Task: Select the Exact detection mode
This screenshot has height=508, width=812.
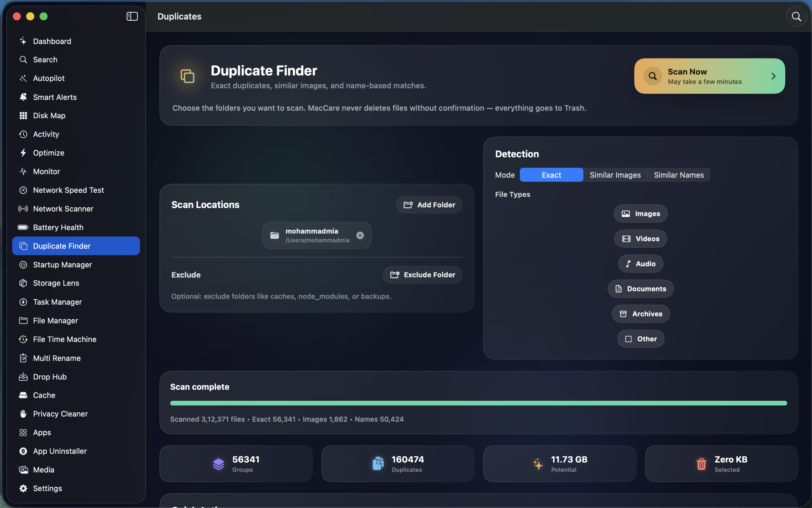Action: [x=551, y=175]
